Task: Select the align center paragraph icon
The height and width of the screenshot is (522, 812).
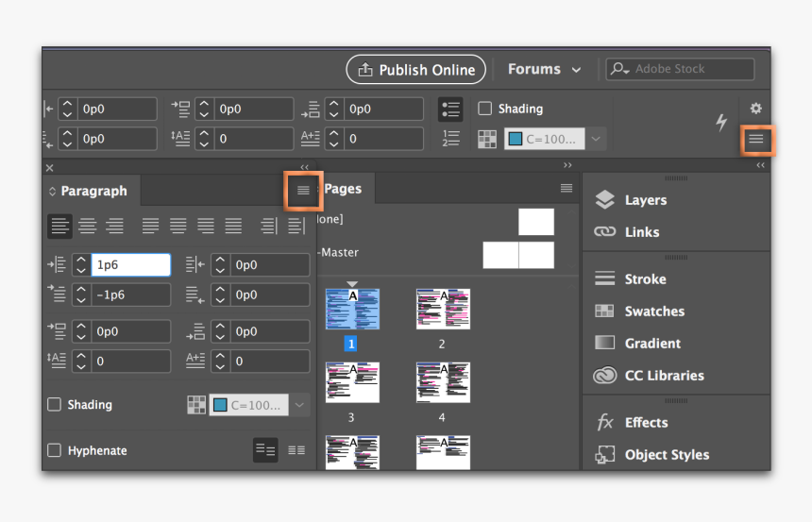Action: tap(87, 227)
